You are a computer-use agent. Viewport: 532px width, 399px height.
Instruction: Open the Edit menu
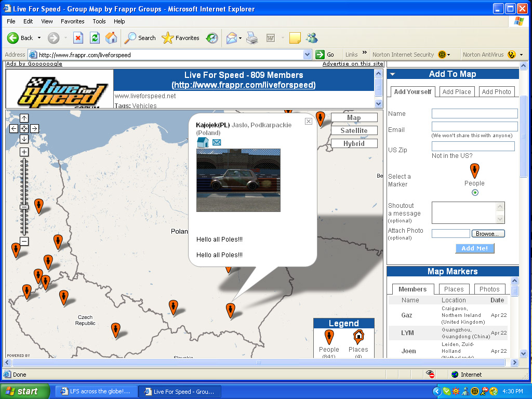(x=28, y=21)
